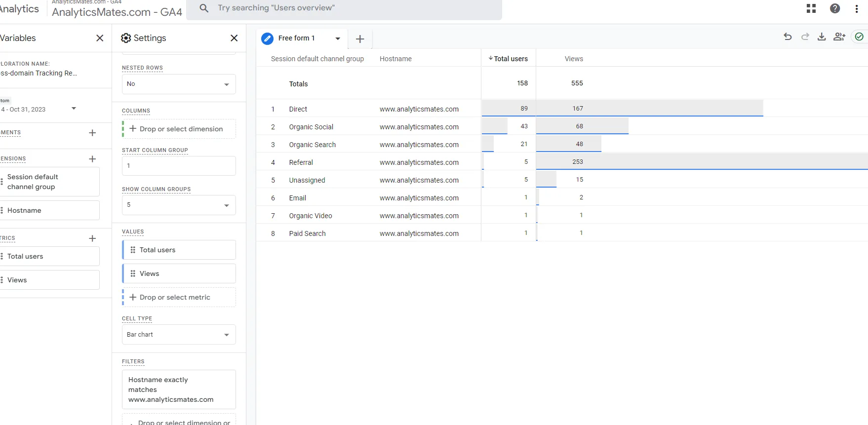Screen dimensions: 868x425
Task: Click the Session default channel group header
Action: coord(317,59)
